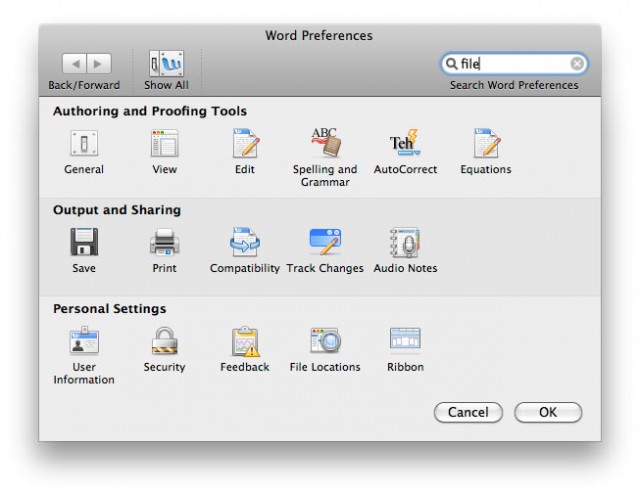Go forward with the right arrow button

click(99, 64)
